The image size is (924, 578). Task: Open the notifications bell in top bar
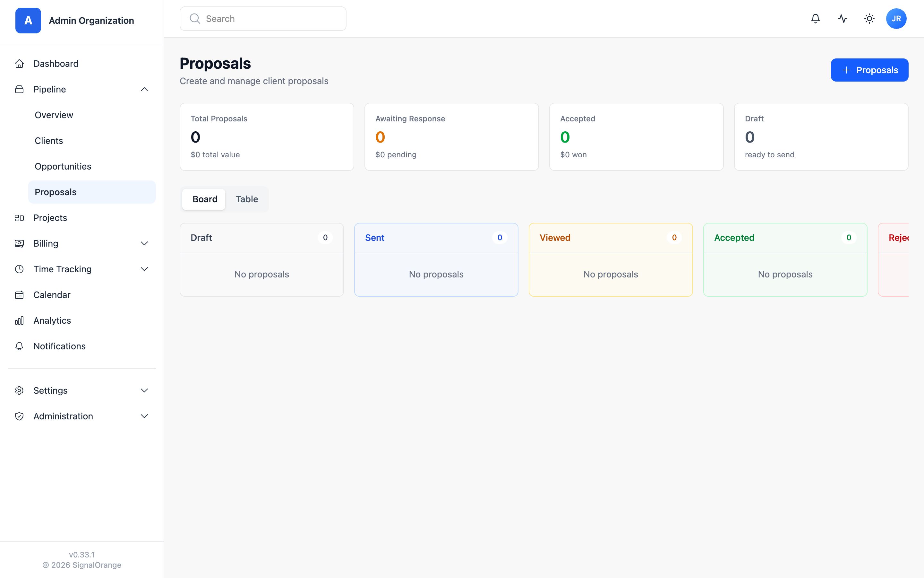coord(815,19)
